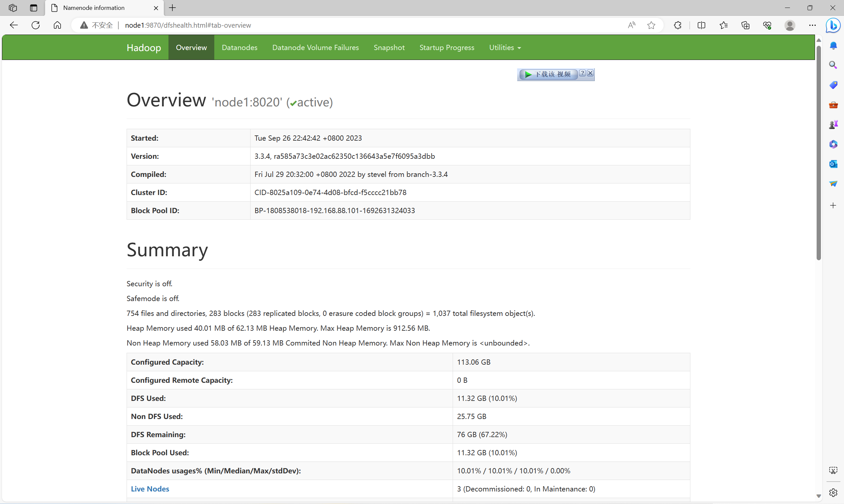Click read aloud icon in address bar
This screenshot has width=844, height=504.
631,25
